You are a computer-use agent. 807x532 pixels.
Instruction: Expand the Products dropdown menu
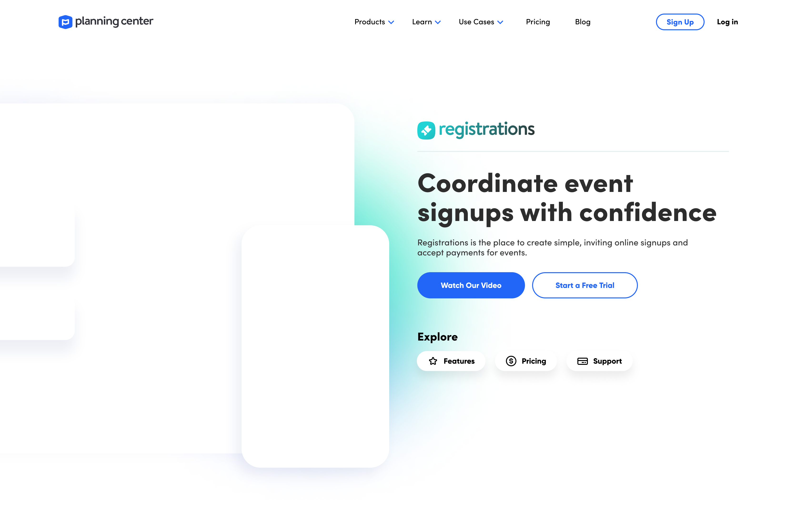(x=374, y=22)
